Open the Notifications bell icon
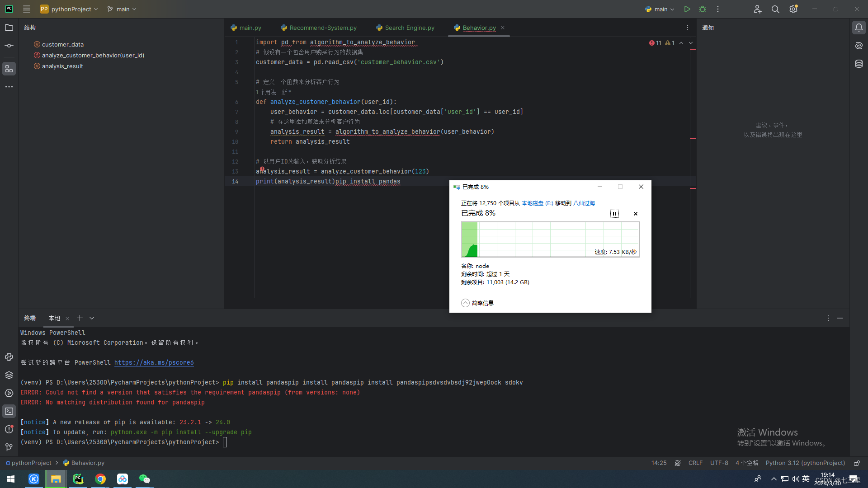868x488 pixels. [859, 28]
